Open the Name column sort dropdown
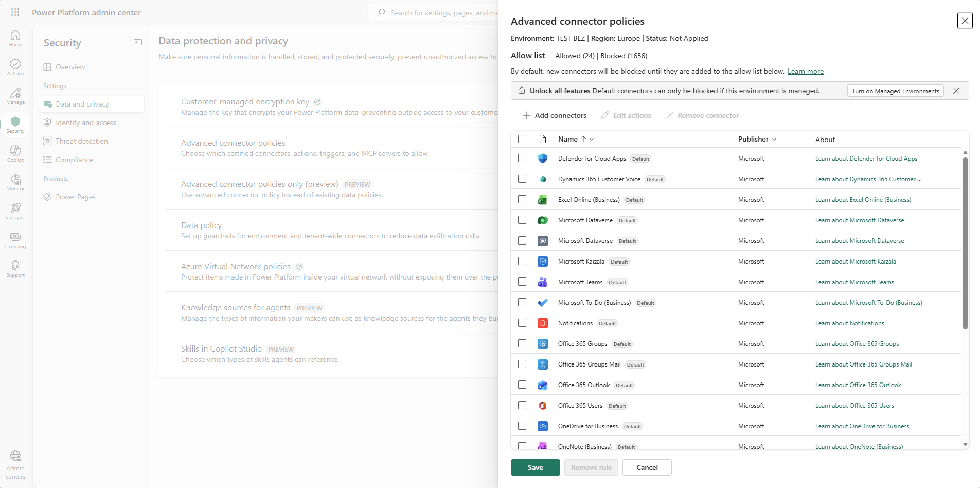Viewport: 980px width, 488px height. 592,139
